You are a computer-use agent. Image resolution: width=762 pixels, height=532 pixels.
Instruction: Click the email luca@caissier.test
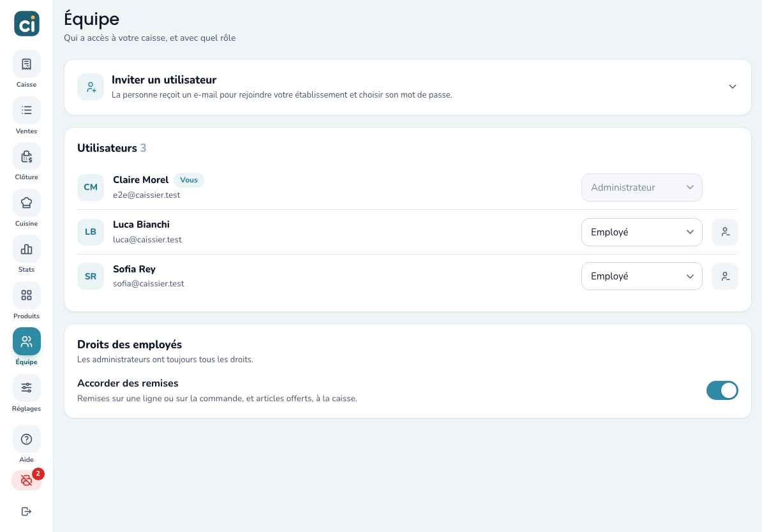tap(147, 239)
